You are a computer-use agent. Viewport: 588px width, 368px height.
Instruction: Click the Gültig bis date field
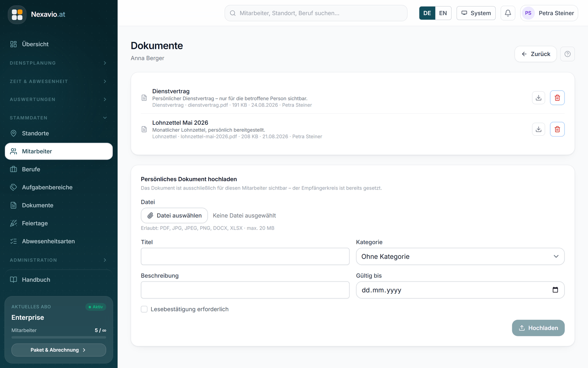click(460, 290)
